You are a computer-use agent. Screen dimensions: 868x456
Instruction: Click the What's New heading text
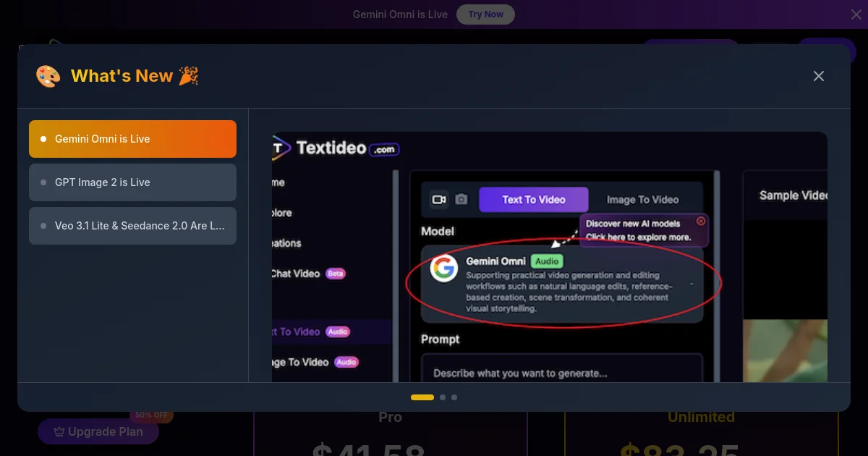click(x=122, y=76)
